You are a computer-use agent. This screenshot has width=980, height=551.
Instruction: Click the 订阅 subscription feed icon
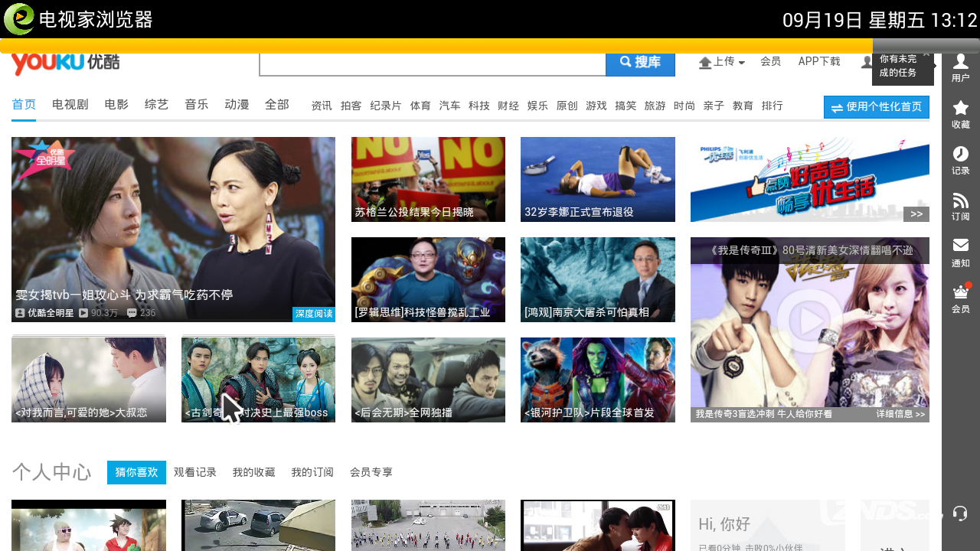point(960,206)
